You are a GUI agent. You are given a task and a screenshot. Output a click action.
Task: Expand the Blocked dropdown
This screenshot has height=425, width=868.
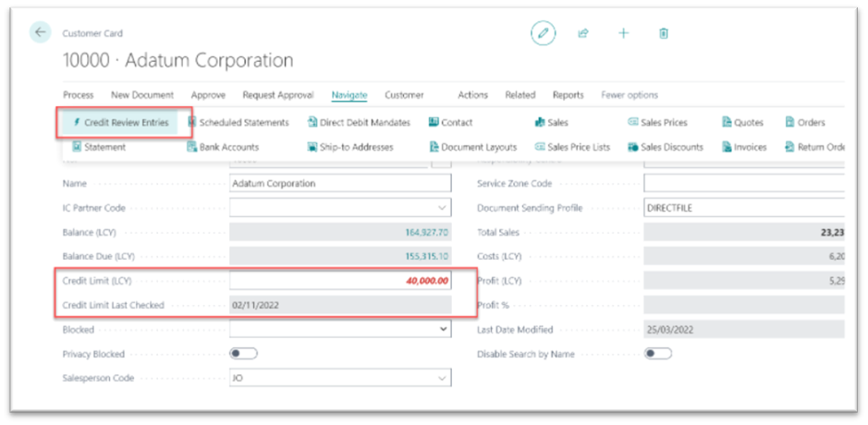tap(442, 329)
